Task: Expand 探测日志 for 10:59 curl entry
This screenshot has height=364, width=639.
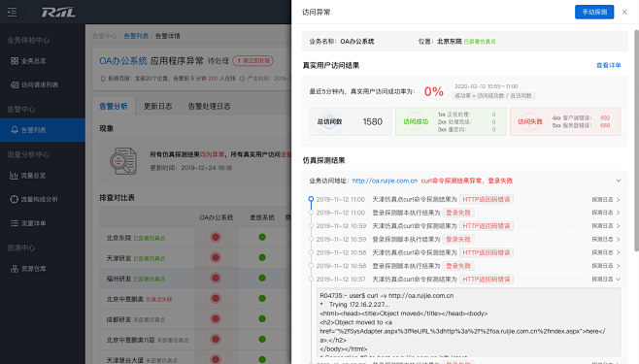Action: click(x=606, y=226)
